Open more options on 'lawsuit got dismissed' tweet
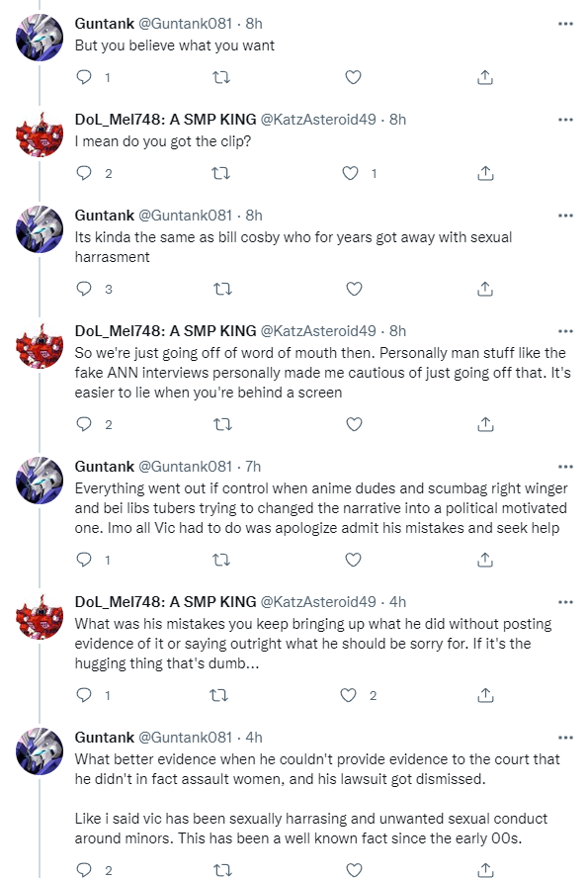 click(x=565, y=738)
